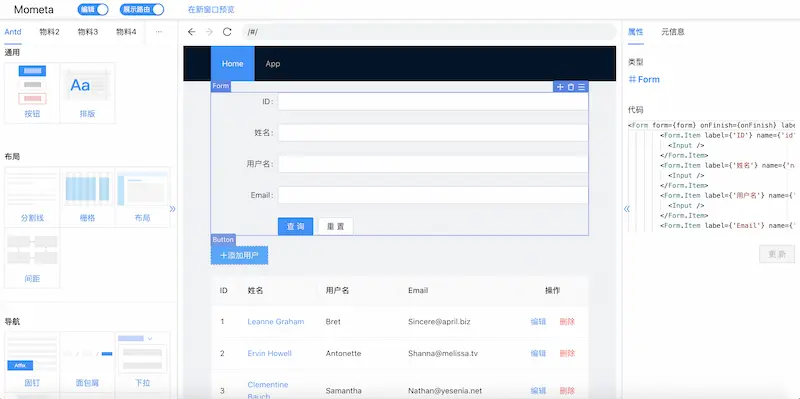This screenshot has height=399, width=800.
Task: Click the 操作 column header
Action: pyautogui.click(x=553, y=290)
